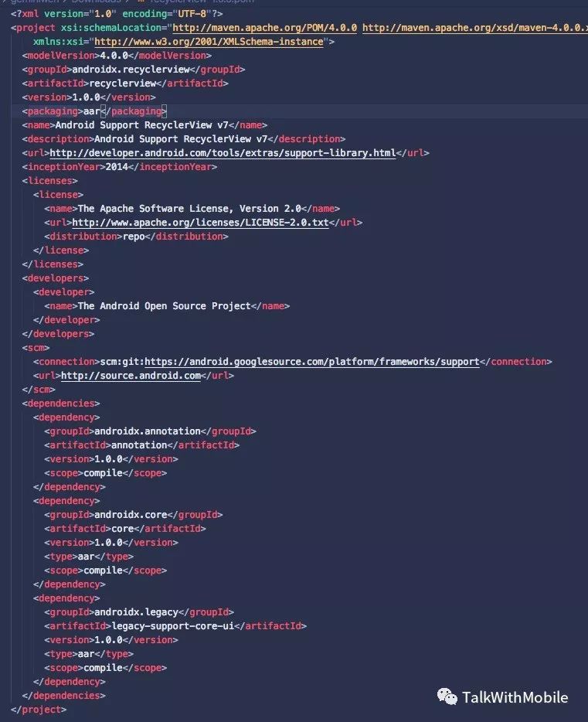Click the distribution repo line
Viewport: 588px width, 722px height.
[x=136, y=237]
